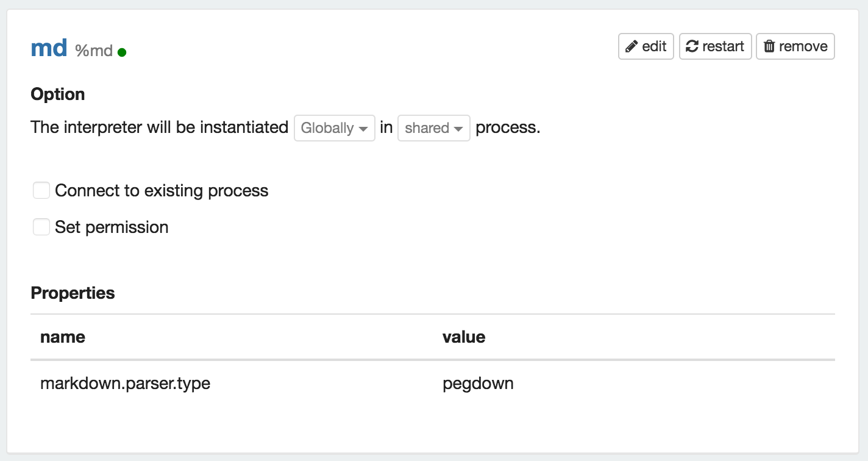Click the caret arrow beside Globally
Screen dimensions: 868x461
tap(363, 129)
